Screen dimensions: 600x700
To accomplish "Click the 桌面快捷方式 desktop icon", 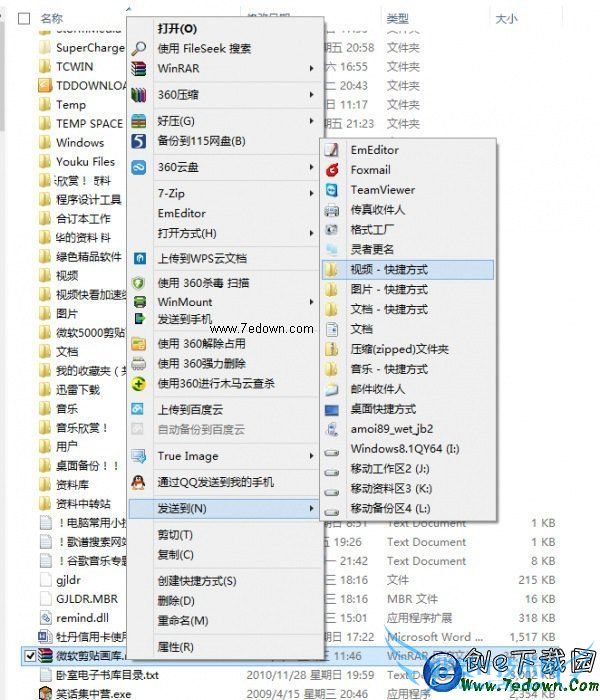I will click(x=332, y=409).
